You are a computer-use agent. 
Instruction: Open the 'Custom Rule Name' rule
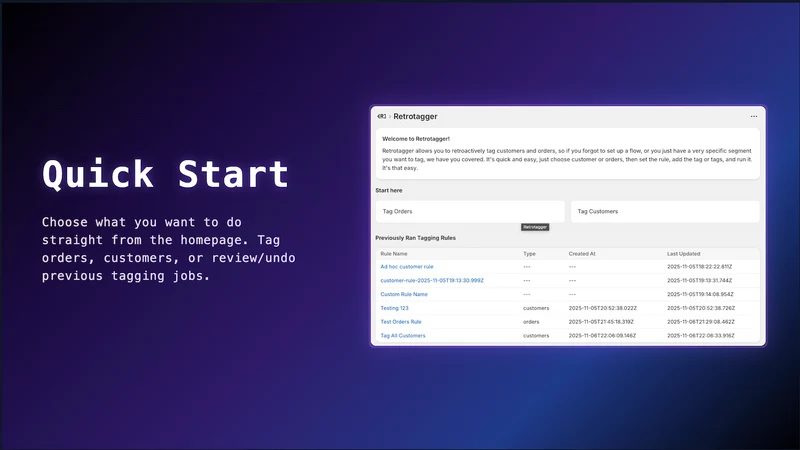click(404, 294)
